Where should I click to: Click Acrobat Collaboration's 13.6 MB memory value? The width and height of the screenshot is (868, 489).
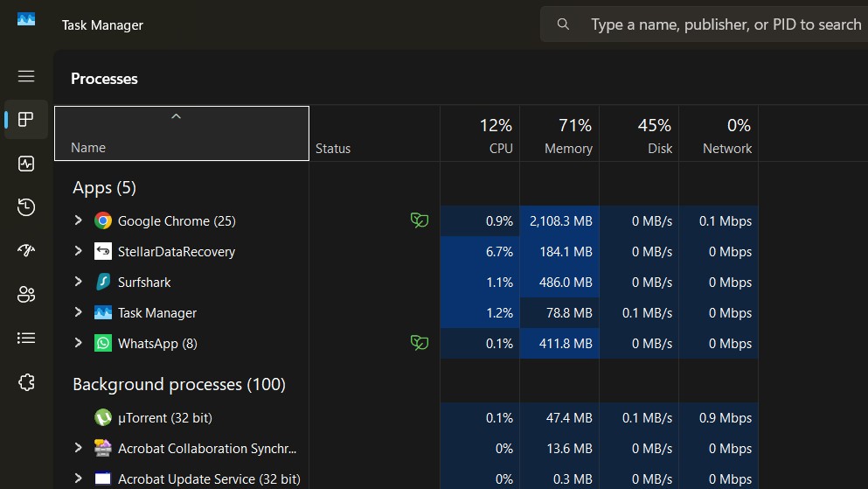tap(569, 448)
